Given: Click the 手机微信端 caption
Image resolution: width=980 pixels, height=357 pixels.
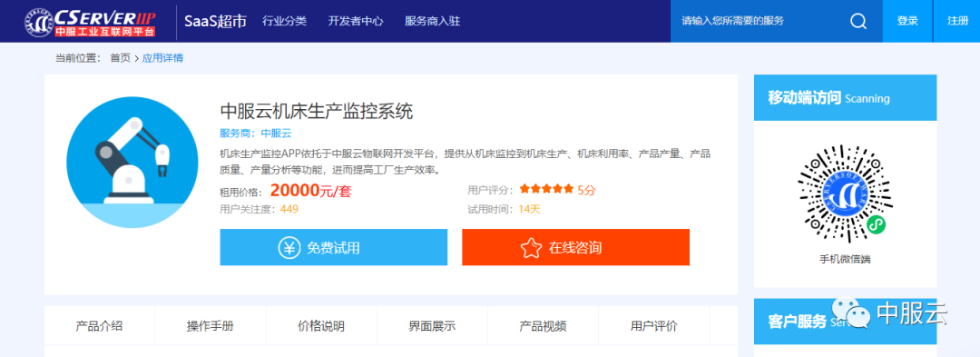Looking at the screenshot, I should tap(845, 259).
